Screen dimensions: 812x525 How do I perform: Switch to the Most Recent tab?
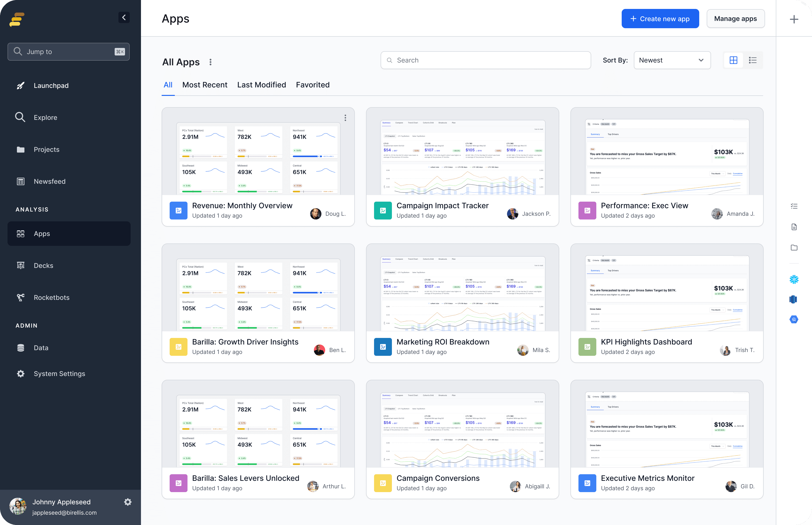(204, 85)
